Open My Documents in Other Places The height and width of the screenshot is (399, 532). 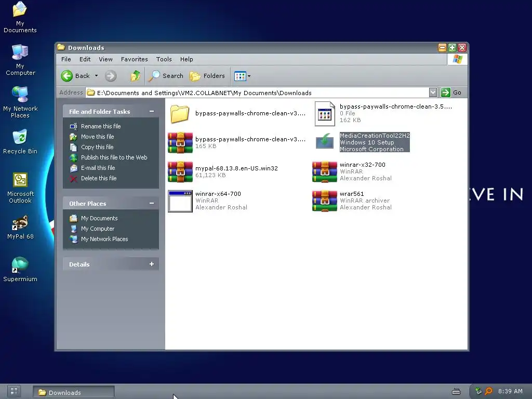(99, 218)
